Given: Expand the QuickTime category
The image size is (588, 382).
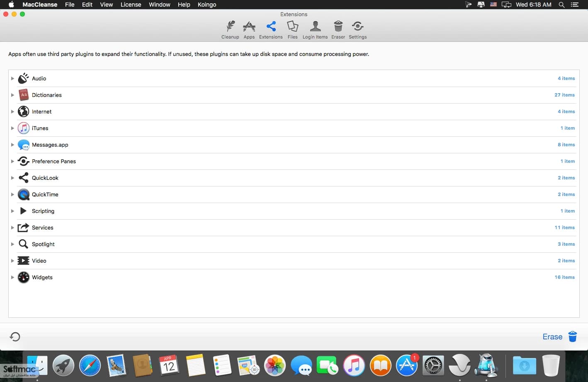Looking at the screenshot, I should tap(12, 194).
